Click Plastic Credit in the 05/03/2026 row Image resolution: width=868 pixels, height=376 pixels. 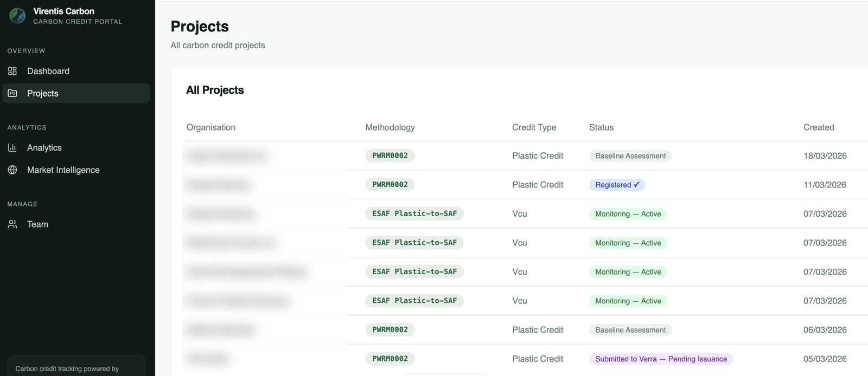[538, 359]
